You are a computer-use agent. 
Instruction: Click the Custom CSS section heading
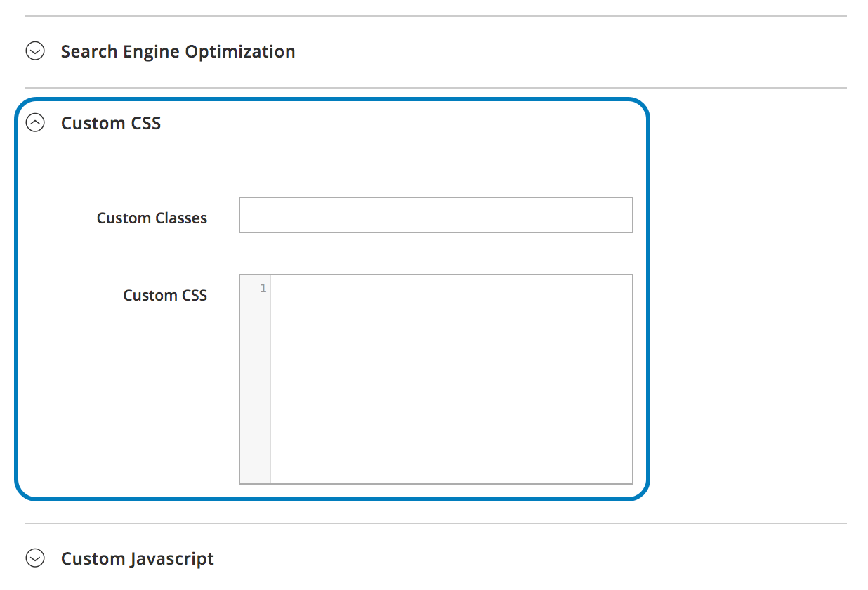pyautogui.click(x=111, y=123)
